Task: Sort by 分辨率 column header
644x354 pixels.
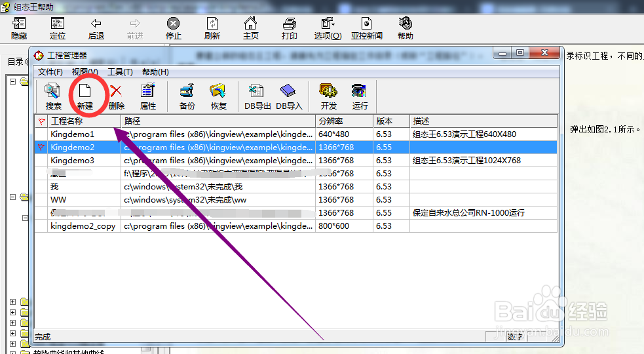Action: (x=344, y=121)
